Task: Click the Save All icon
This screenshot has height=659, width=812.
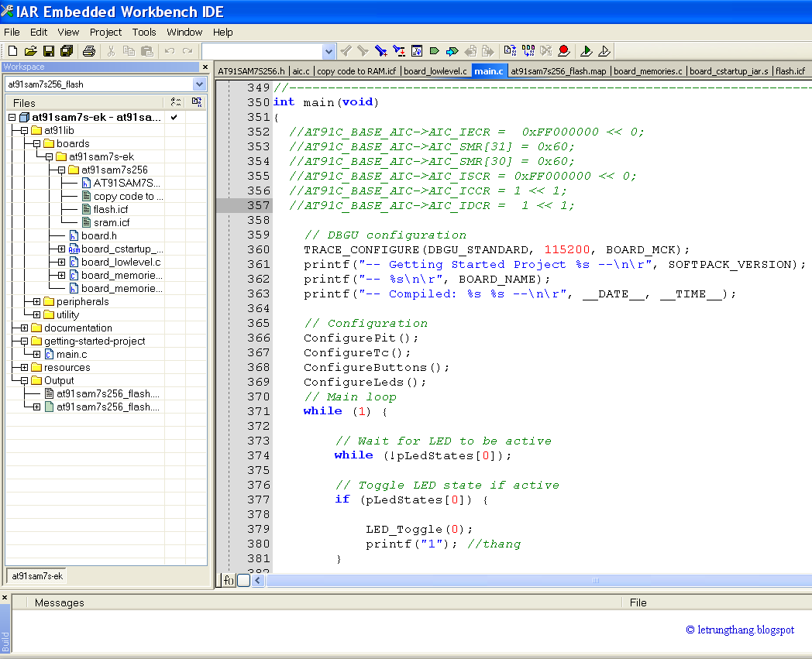Action: point(66,52)
